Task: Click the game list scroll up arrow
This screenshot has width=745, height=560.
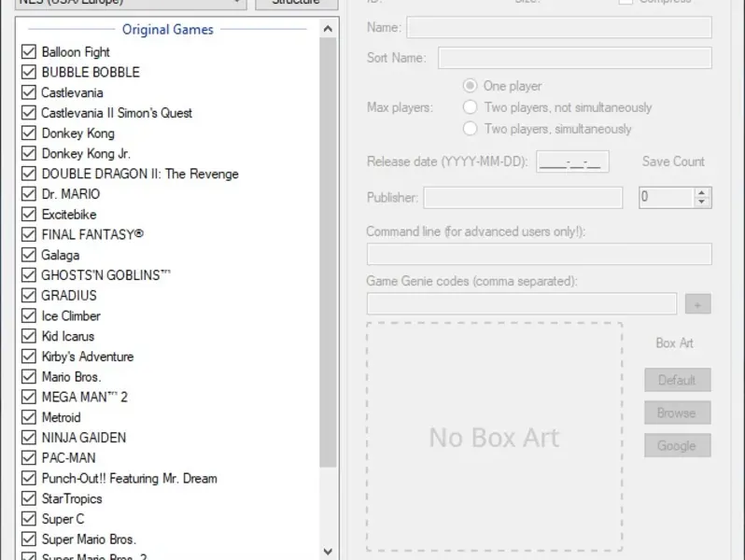Action: [x=328, y=29]
